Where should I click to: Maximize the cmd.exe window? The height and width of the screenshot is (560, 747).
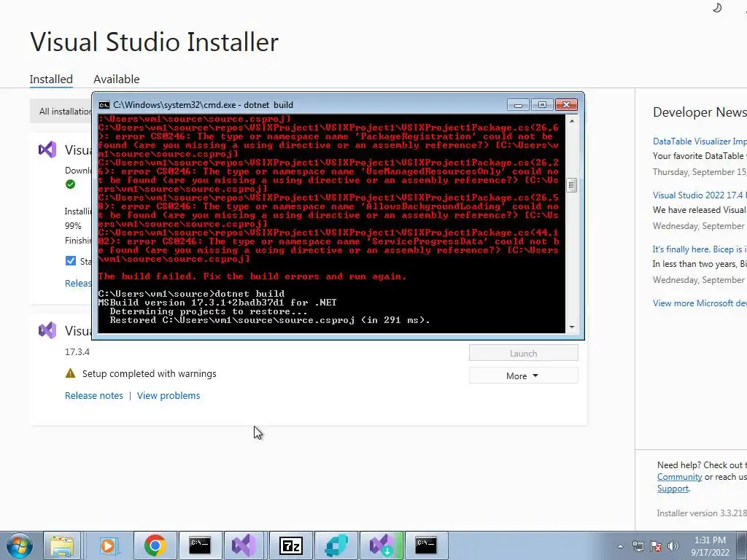(542, 105)
